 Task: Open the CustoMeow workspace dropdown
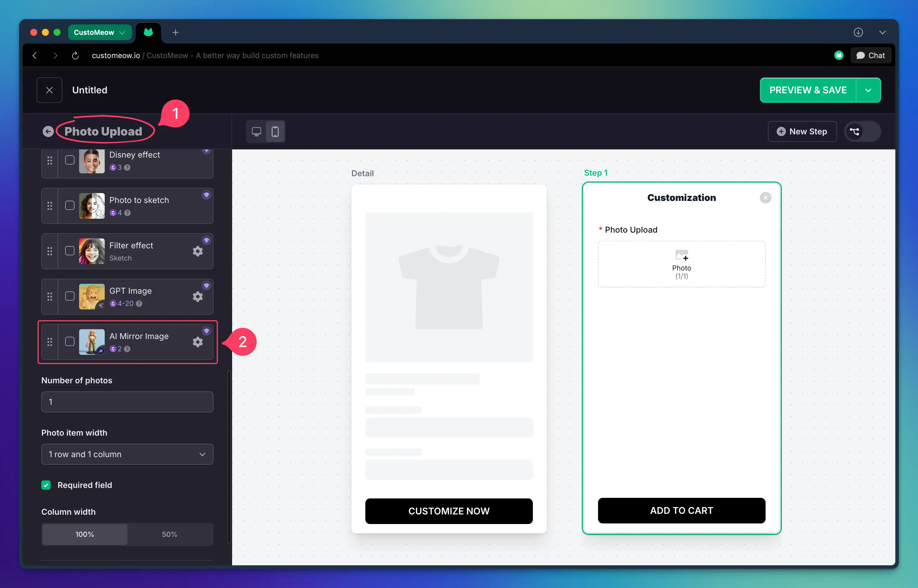tap(100, 33)
